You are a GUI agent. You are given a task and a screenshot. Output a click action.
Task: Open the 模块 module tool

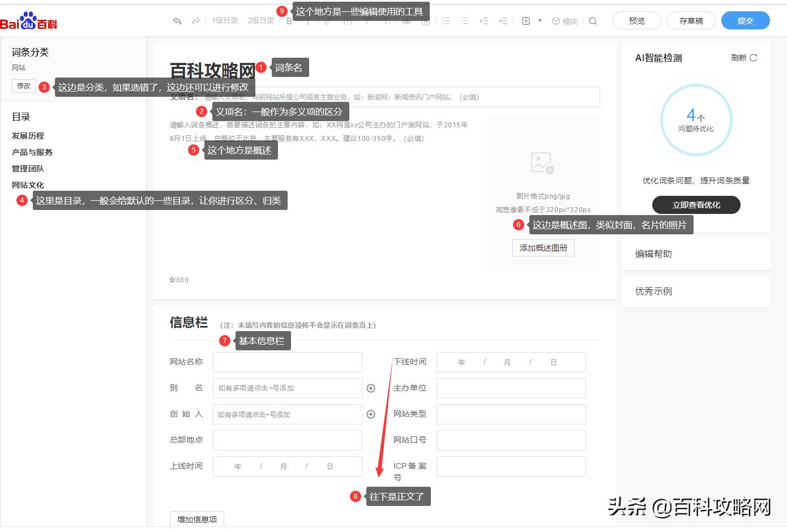tap(564, 20)
